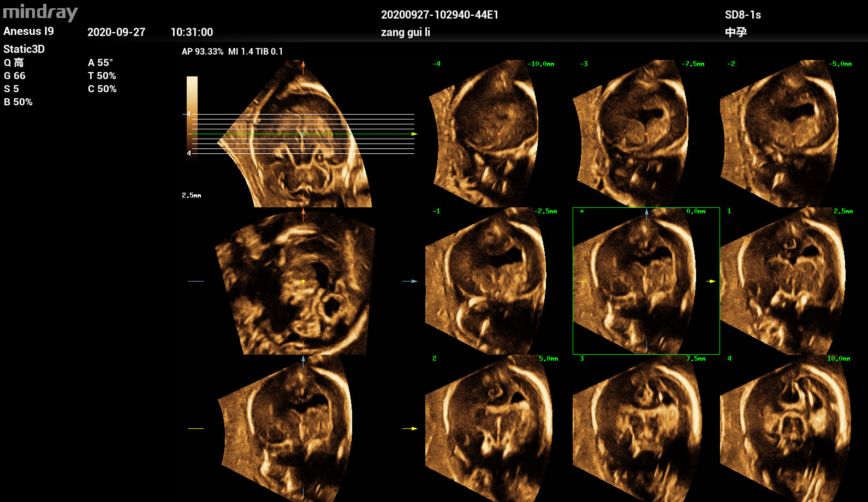
Task: Click the mindray logo
Action: click(40, 12)
